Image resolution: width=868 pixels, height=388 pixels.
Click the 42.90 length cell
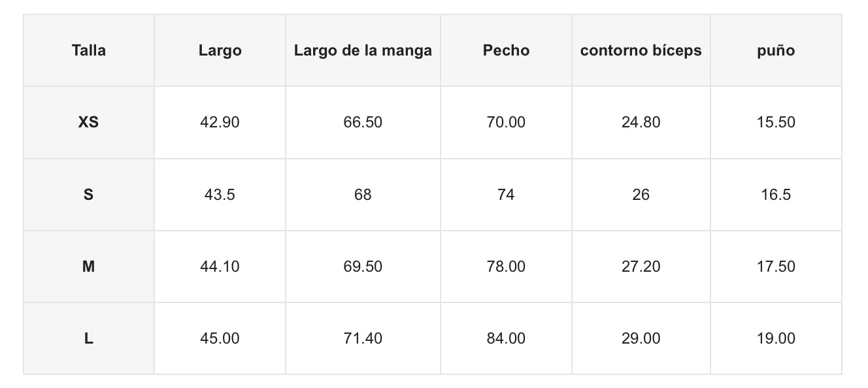pyautogui.click(x=220, y=122)
